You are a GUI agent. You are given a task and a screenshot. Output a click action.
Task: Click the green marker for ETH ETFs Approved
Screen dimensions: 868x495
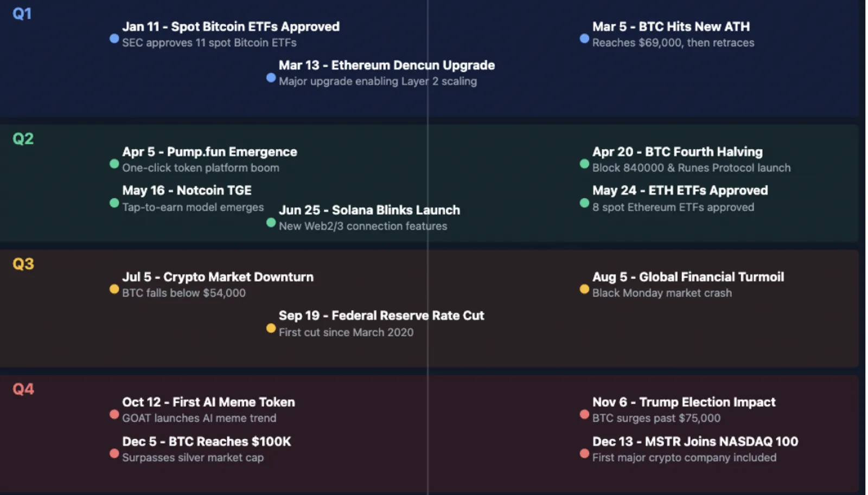click(584, 203)
